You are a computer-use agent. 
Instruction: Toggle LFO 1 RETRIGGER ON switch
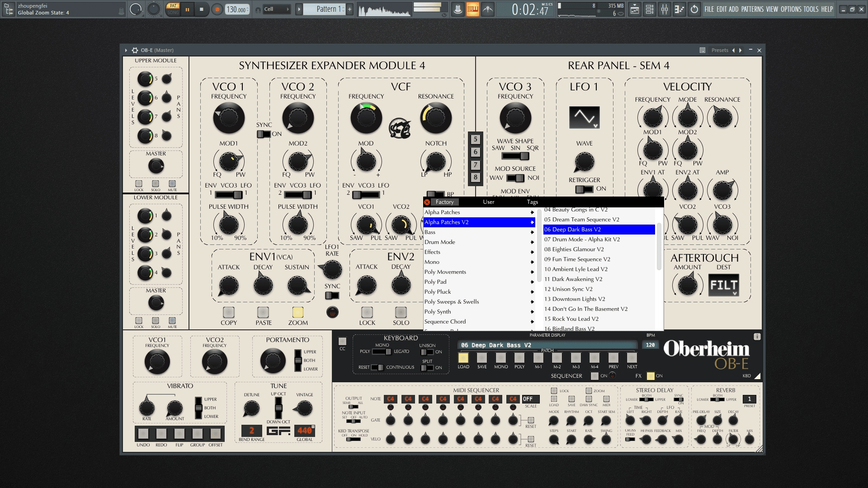pyautogui.click(x=584, y=189)
